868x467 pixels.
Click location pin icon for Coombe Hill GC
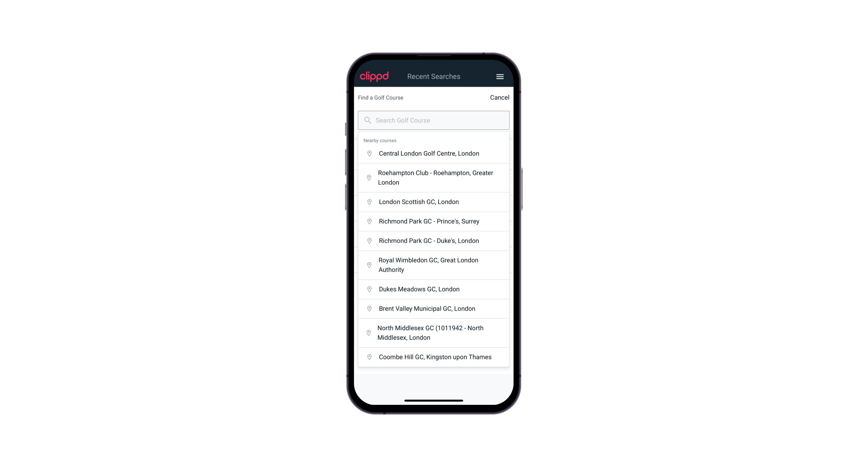click(368, 357)
